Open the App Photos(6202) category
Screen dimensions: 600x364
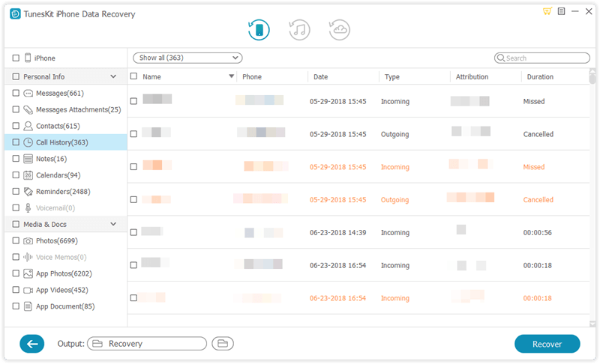pyautogui.click(x=64, y=274)
